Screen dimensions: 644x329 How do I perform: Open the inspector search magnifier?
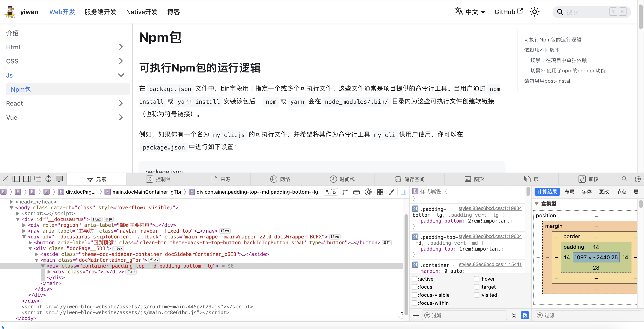pos(624,179)
